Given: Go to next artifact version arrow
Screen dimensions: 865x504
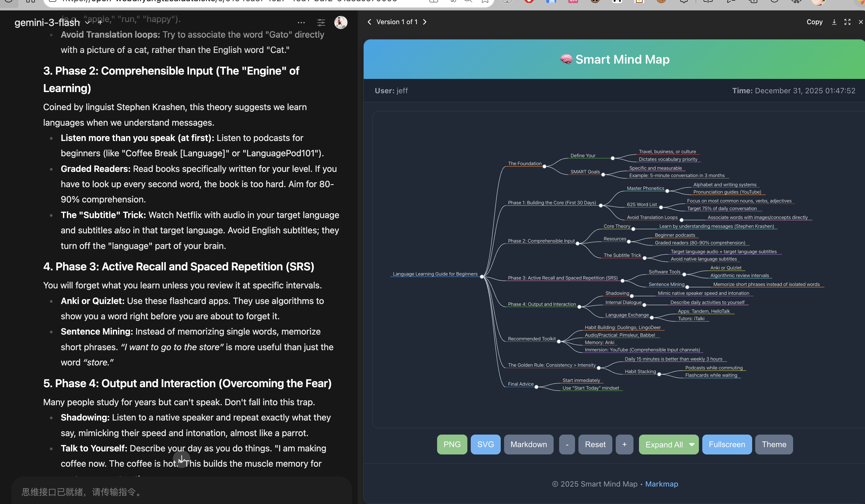Looking at the screenshot, I should (425, 22).
